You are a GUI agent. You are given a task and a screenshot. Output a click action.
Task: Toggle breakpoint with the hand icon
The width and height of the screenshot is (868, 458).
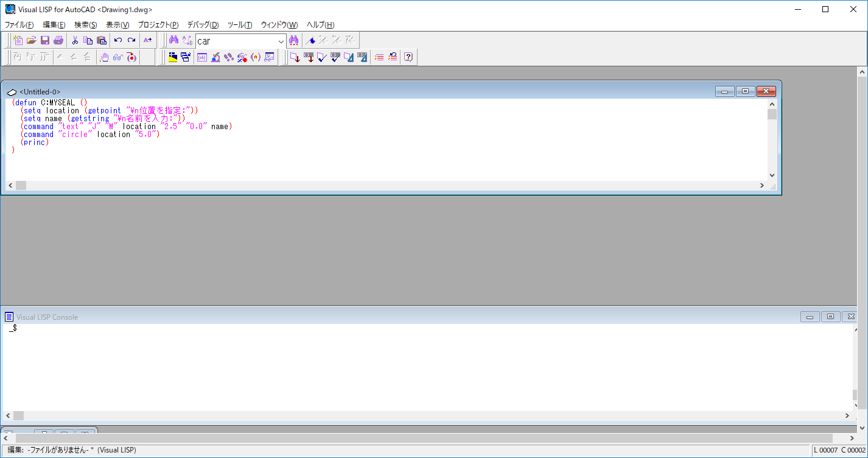click(x=104, y=57)
